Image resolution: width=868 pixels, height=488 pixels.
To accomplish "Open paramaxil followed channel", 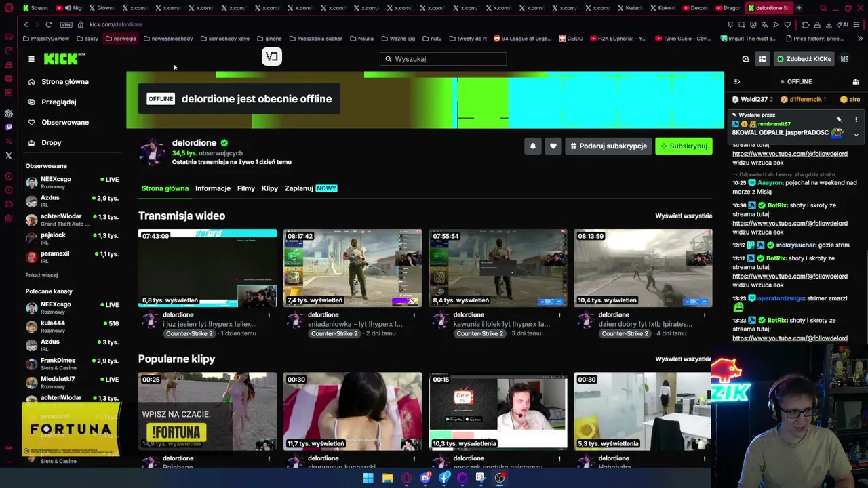I will coord(72,257).
